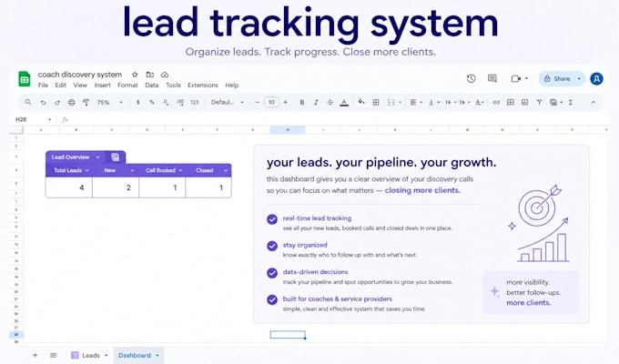Open the fill color picker
The image size is (619, 364).
click(x=360, y=102)
